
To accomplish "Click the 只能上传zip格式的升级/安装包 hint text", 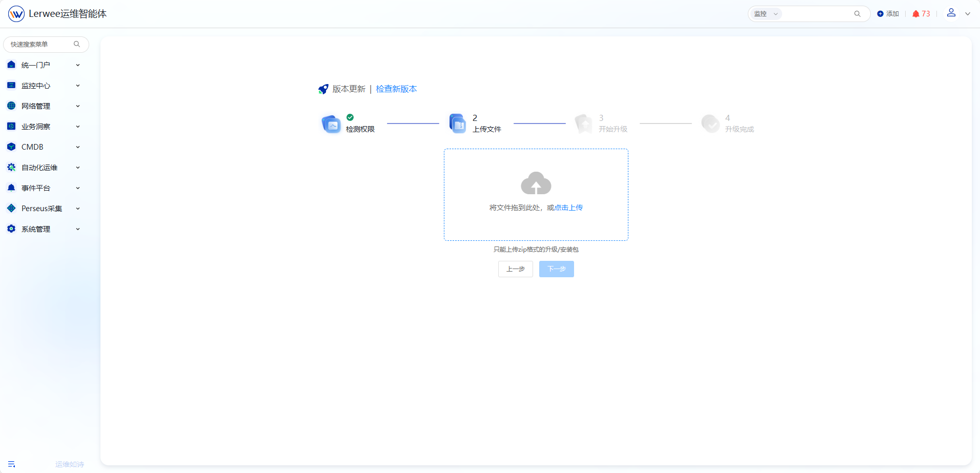I will [x=536, y=250].
